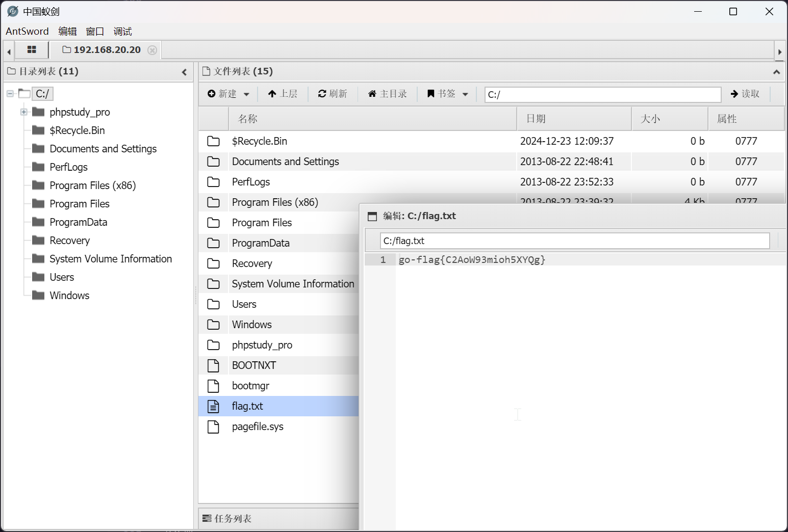Click the editor window icon for flag.txt
Image resolution: width=788 pixels, height=532 pixels.
pyautogui.click(x=372, y=217)
